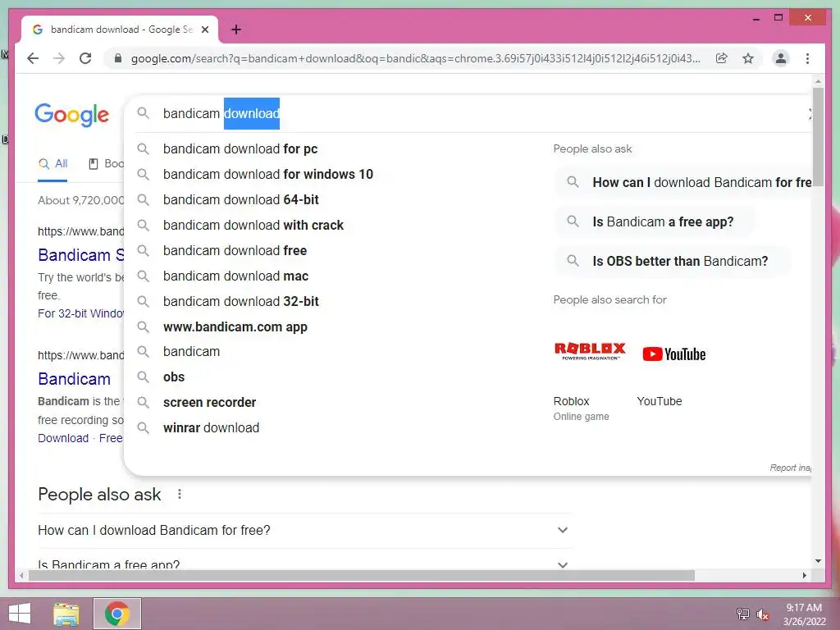Click the Google logo

tap(72, 115)
